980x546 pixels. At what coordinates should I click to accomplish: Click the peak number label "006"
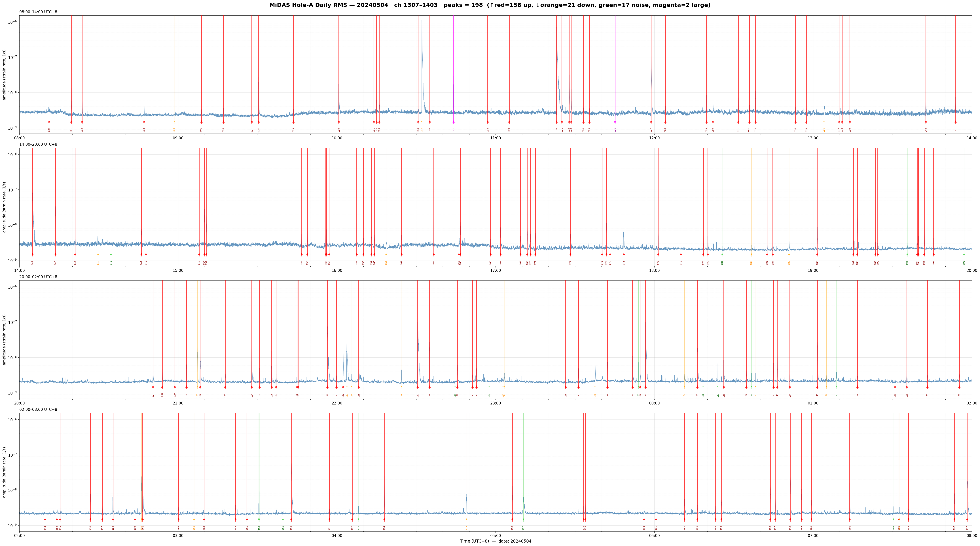click(x=224, y=130)
